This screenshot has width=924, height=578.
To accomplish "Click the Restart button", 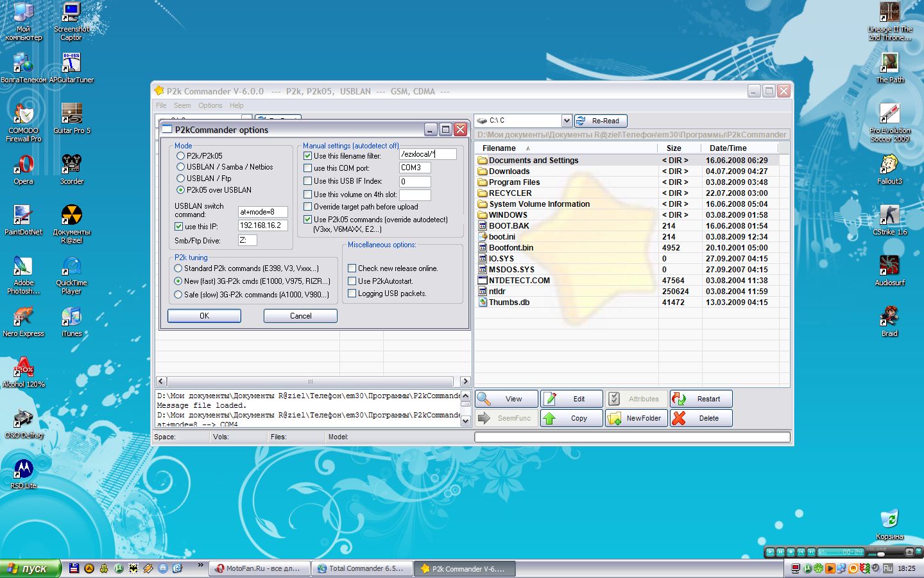I will pos(701,399).
